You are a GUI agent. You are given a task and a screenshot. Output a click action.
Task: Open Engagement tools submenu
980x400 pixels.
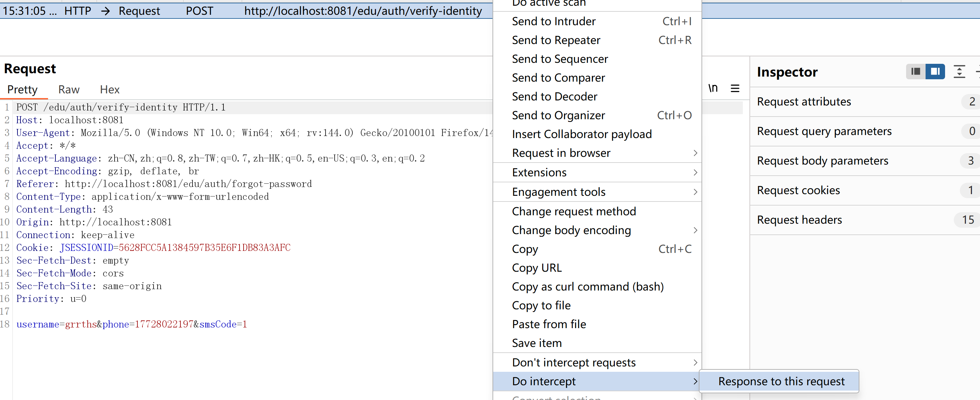[558, 192]
